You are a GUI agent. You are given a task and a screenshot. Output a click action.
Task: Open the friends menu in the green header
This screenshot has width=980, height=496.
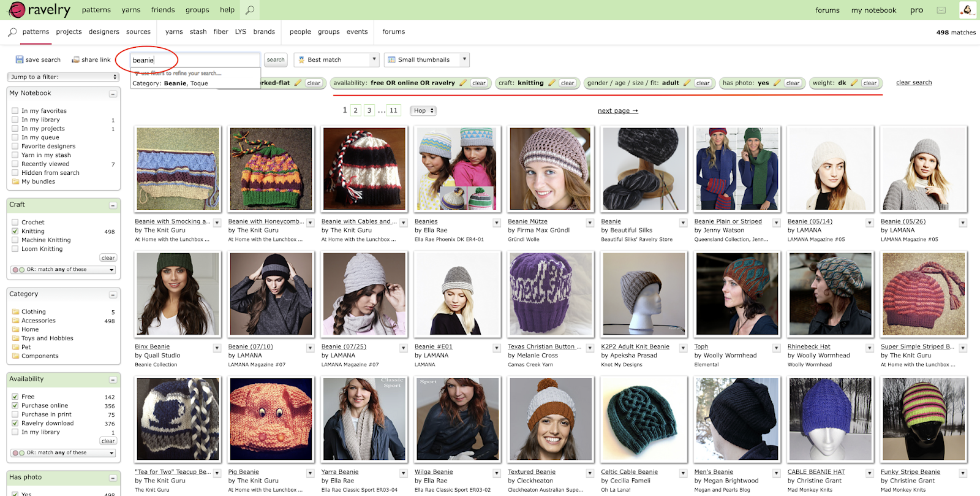pyautogui.click(x=163, y=10)
